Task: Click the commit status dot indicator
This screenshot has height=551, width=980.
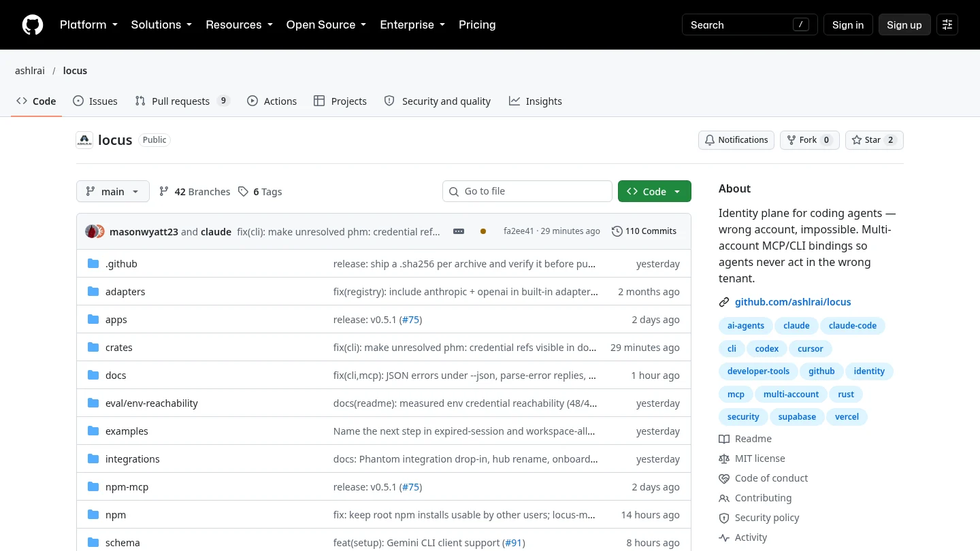Action: coord(483,231)
